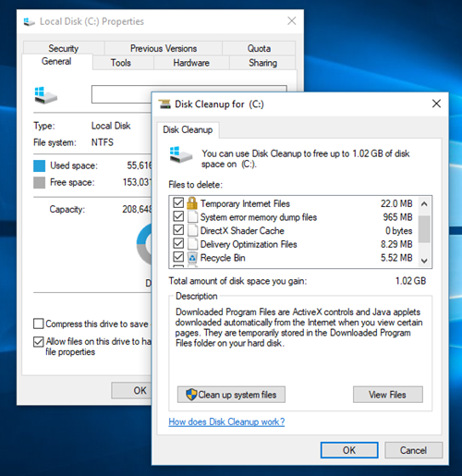This screenshot has width=462, height=476.
Task: Uncheck System error memory dump files checkbox
Action: click(178, 216)
